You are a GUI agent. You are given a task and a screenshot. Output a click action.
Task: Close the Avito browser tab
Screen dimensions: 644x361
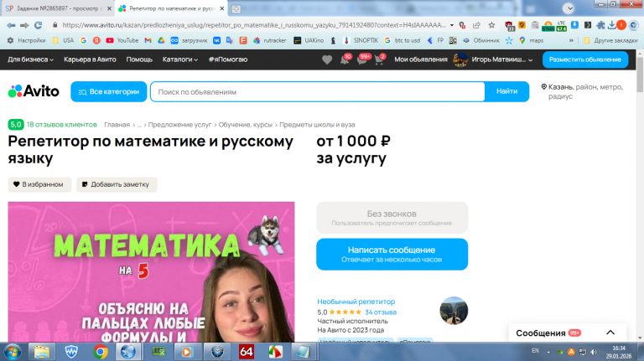[x=221, y=8]
